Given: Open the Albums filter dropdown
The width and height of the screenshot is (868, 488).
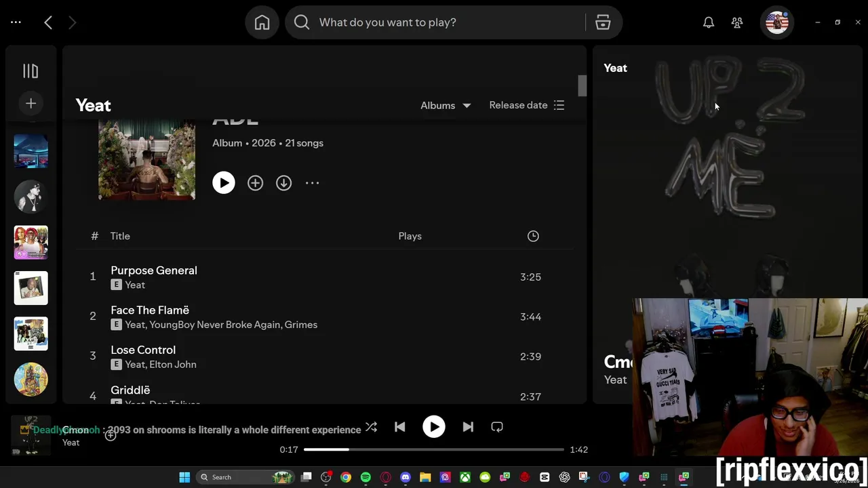Looking at the screenshot, I should coord(446,105).
